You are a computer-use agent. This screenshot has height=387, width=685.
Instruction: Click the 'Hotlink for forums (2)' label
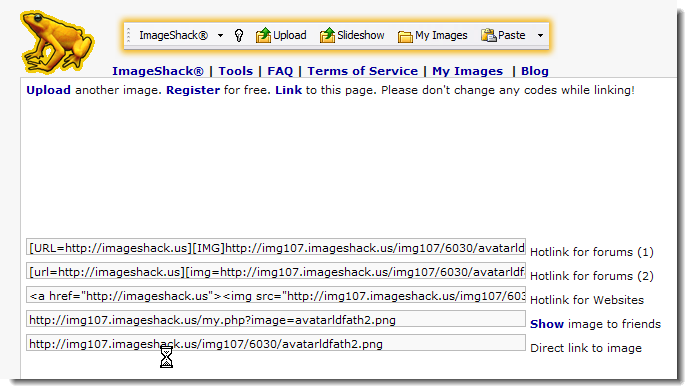click(x=592, y=276)
